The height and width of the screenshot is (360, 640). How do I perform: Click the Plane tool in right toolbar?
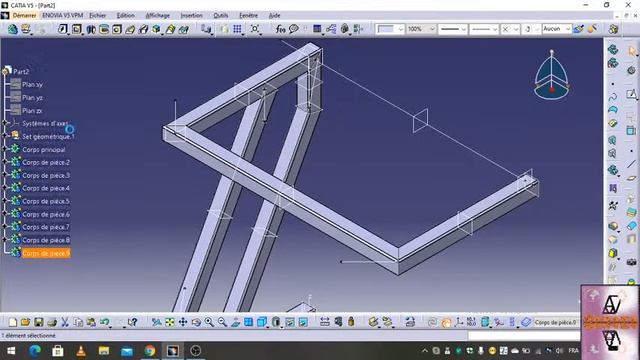coord(631,178)
